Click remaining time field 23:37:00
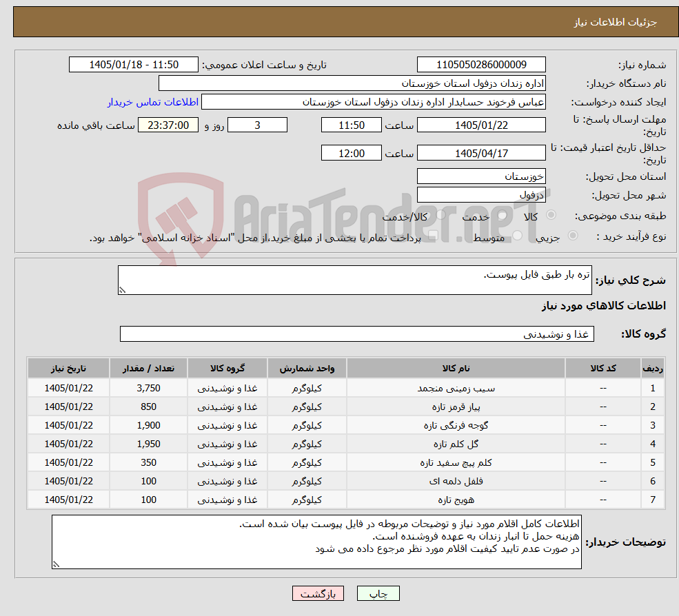Image resolution: width=679 pixels, height=616 pixels. coord(168,125)
